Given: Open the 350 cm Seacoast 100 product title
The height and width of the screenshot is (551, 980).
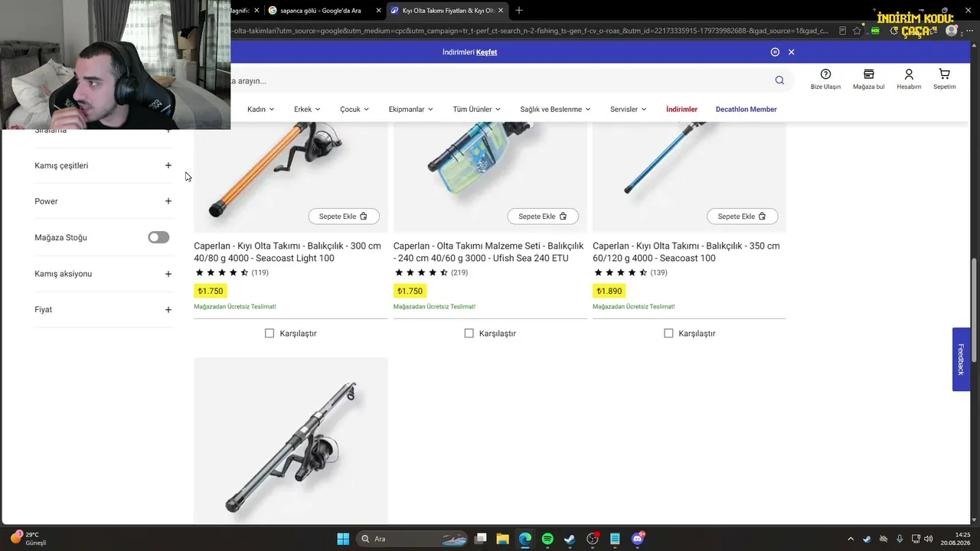Looking at the screenshot, I should [x=686, y=252].
